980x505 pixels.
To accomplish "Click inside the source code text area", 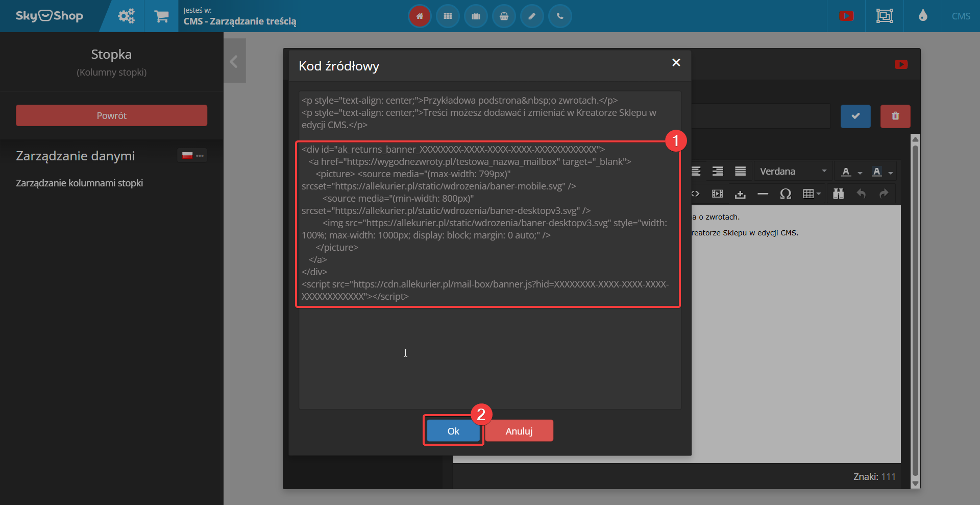I will (490, 250).
